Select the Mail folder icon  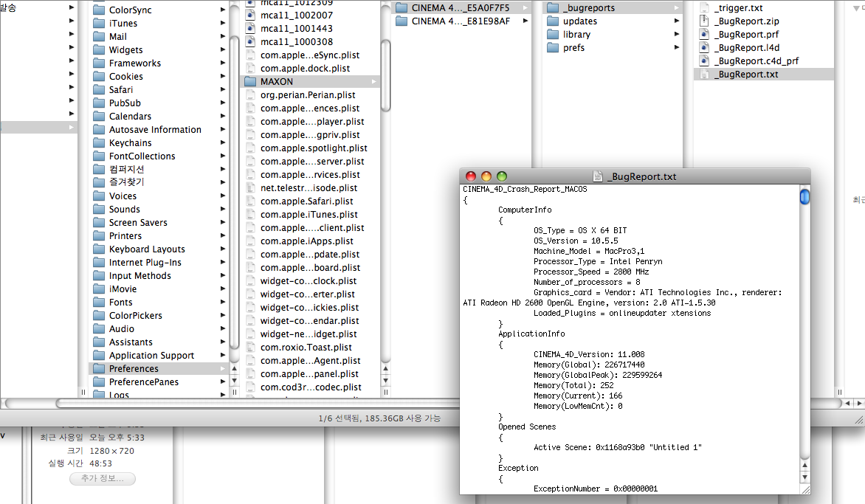coord(100,36)
